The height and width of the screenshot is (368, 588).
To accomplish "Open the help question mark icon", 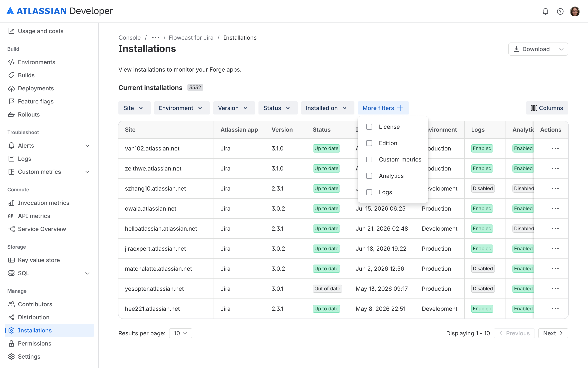I will click(x=560, y=11).
